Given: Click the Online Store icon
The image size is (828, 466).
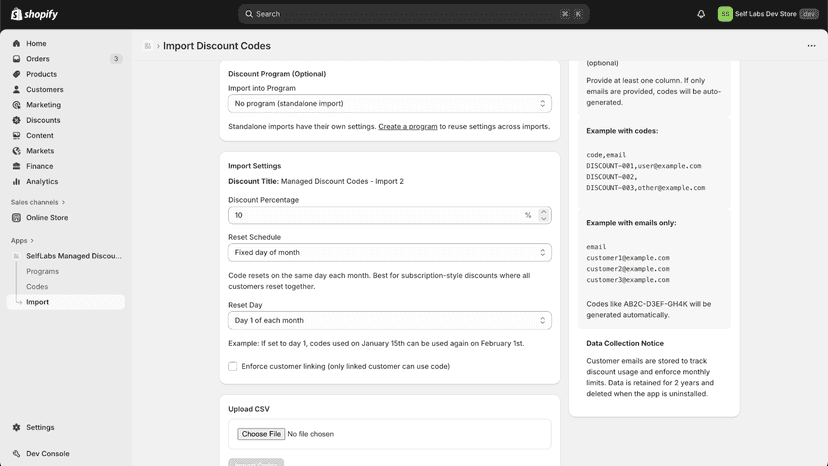Looking at the screenshot, I should 16,218.
